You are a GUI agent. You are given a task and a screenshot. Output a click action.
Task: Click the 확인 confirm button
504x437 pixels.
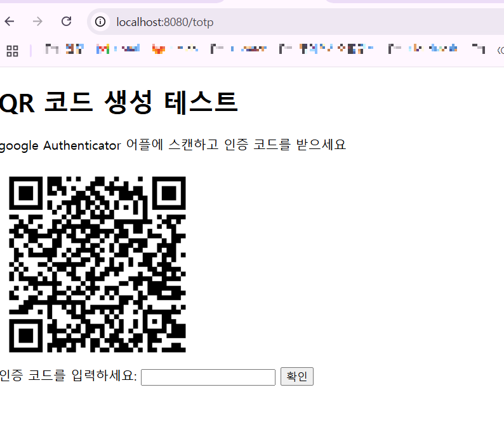pos(296,376)
